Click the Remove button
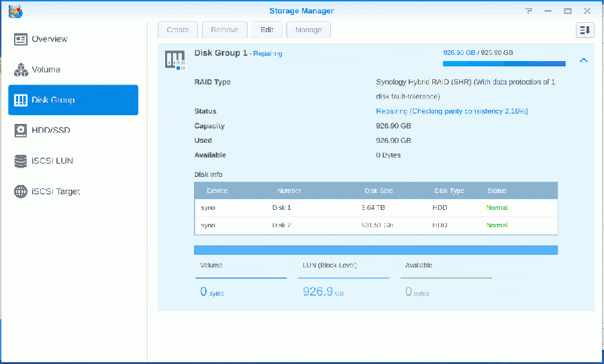The image size is (604, 364). [x=225, y=30]
